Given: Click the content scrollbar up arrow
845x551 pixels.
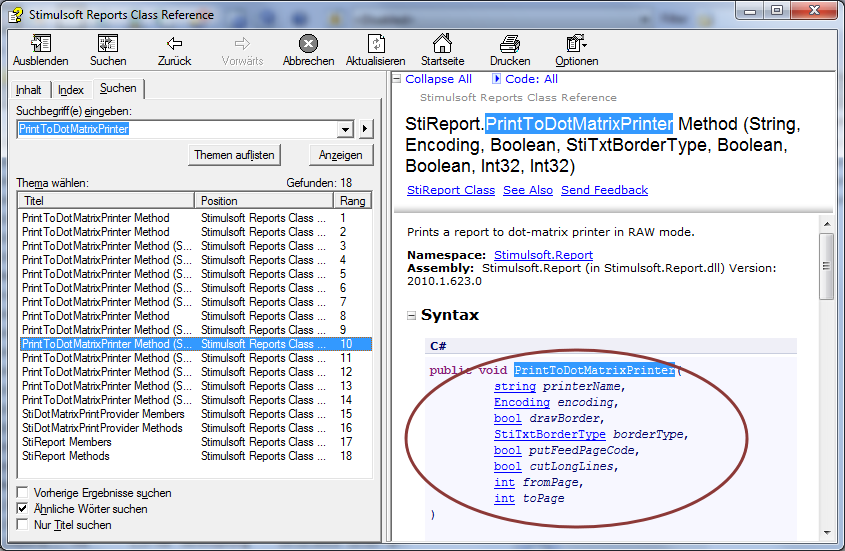Looking at the screenshot, I should pyautogui.click(x=827, y=223).
